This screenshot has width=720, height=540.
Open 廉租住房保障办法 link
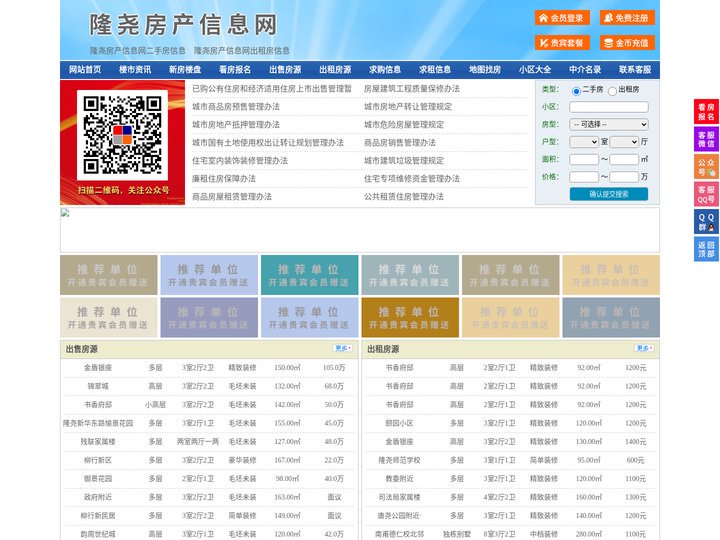[224, 179]
